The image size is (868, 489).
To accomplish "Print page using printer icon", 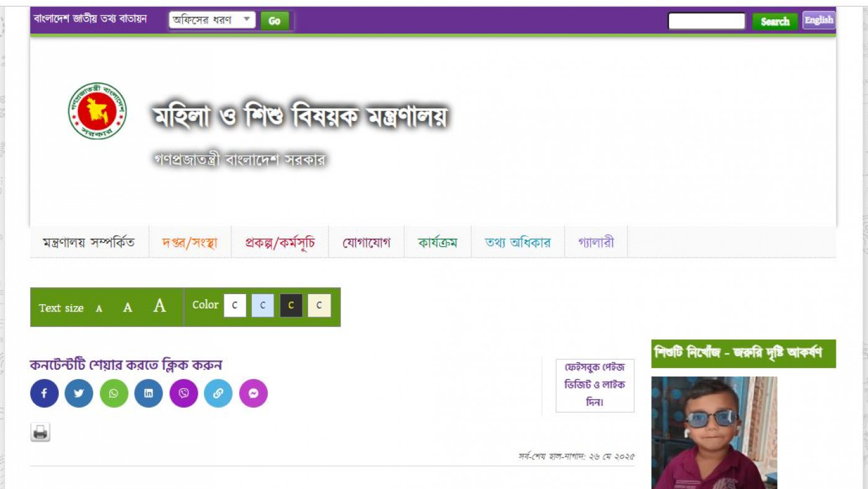I will [x=40, y=432].
